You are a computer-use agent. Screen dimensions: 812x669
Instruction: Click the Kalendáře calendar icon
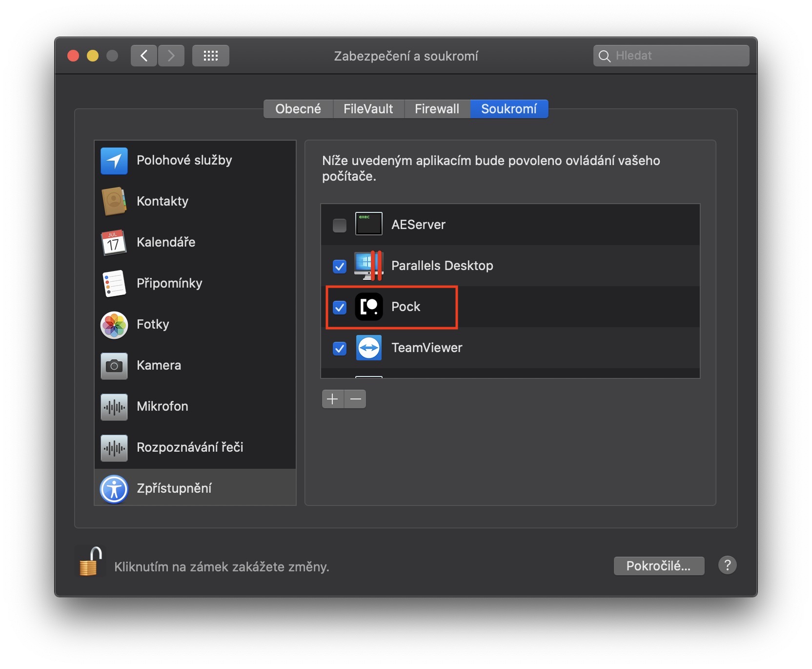pos(114,242)
